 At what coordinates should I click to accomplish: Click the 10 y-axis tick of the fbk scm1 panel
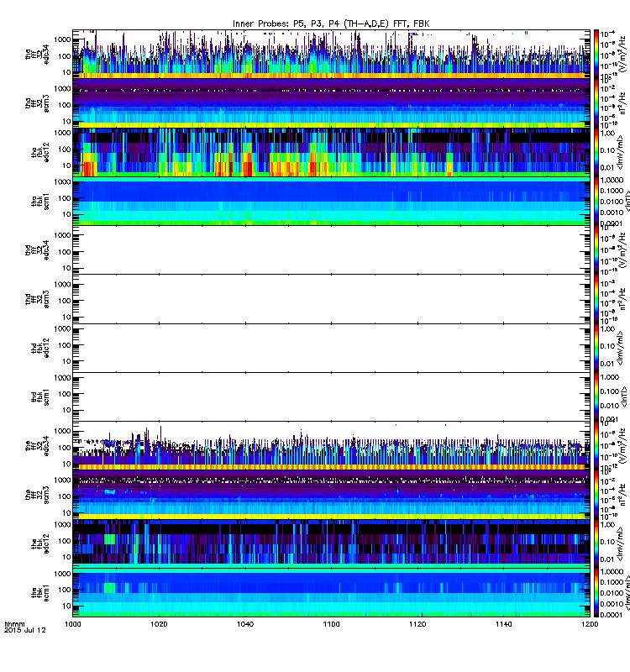tap(66, 606)
